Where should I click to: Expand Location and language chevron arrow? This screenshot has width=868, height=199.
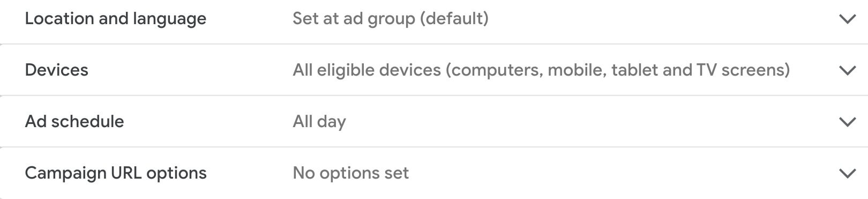pyautogui.click(x=847, y=19)
